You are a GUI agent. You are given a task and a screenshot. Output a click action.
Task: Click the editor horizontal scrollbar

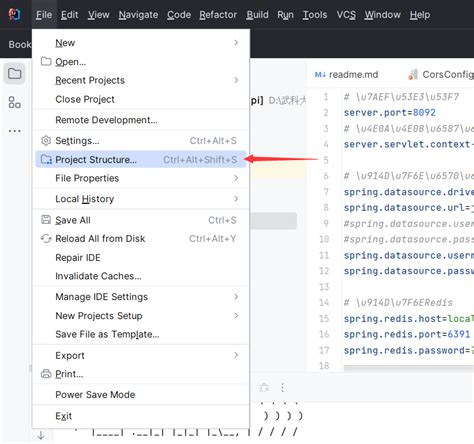coord(409,367)
